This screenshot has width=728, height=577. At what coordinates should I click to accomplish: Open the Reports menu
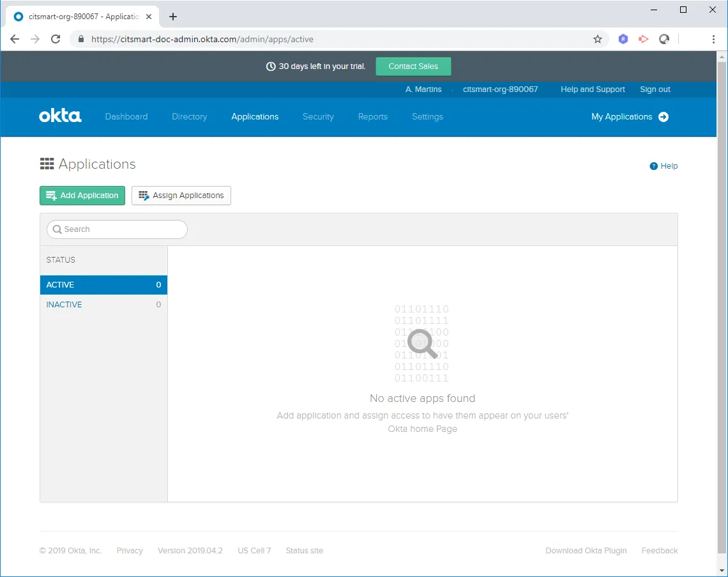pyautogui.click(x=373, y=116)
